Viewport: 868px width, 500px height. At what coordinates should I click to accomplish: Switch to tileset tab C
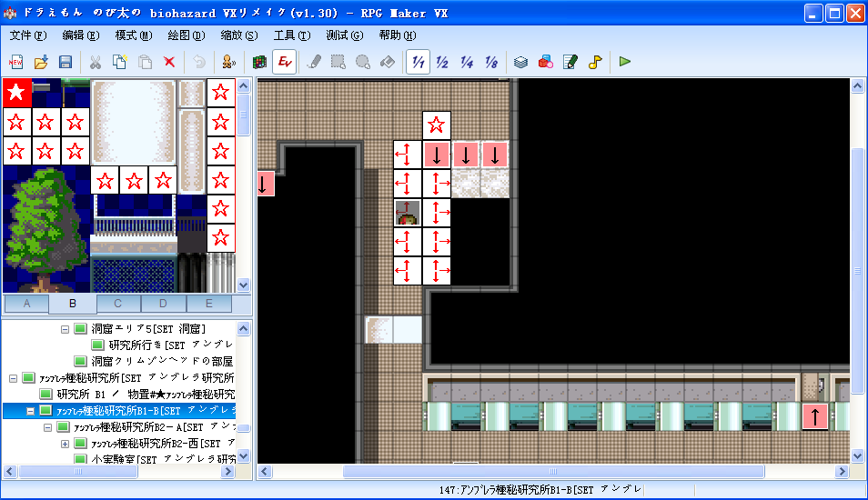[x=118, y=304]
